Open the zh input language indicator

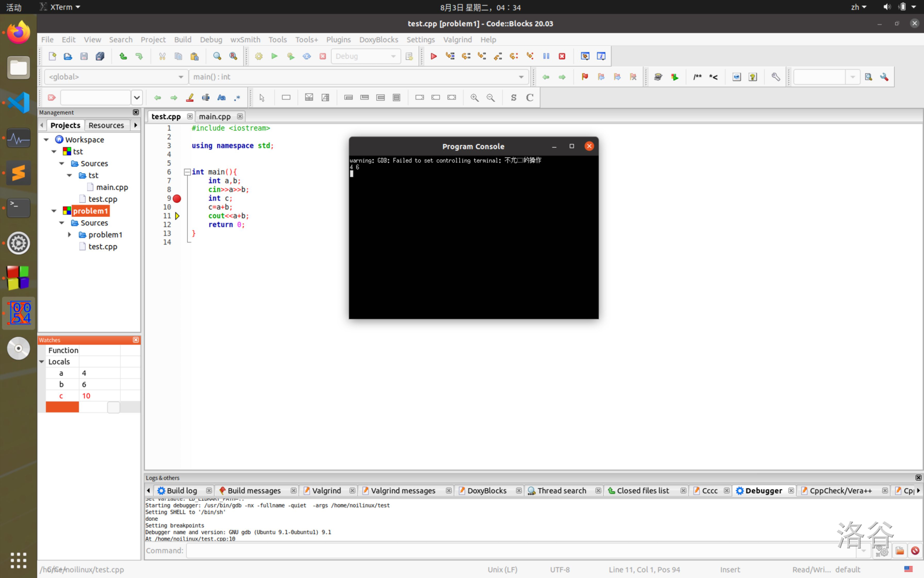pyautogui.click(x=859, y=7)
